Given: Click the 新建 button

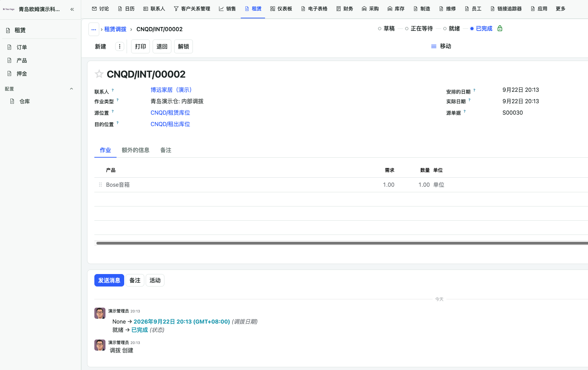Looking at the screenshot, I should 101,46.
